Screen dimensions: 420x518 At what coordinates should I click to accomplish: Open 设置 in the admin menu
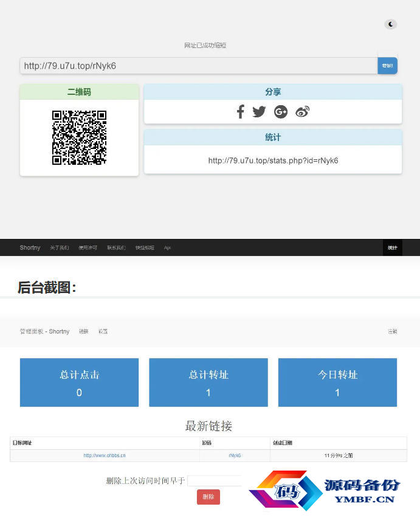[103, 331]
